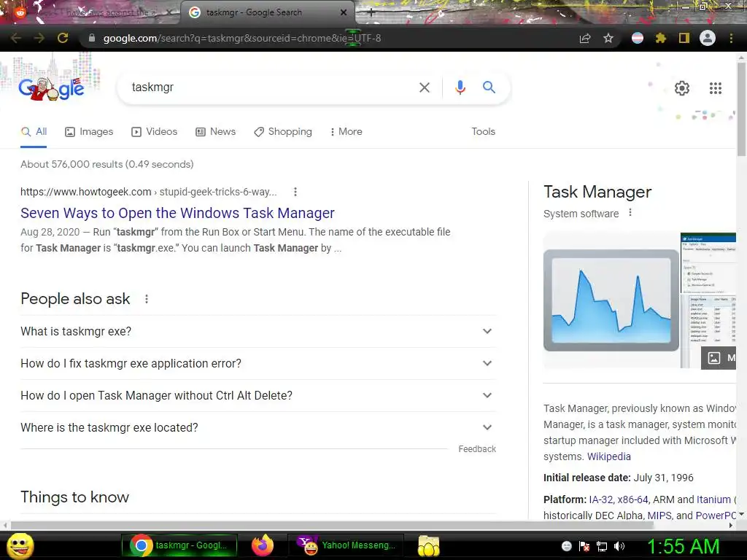Image resolution: width=747 pixels, height=560 pixels.
Task: Open the Google apps grid
Action: pyautogui.click(x=716, y=88)
